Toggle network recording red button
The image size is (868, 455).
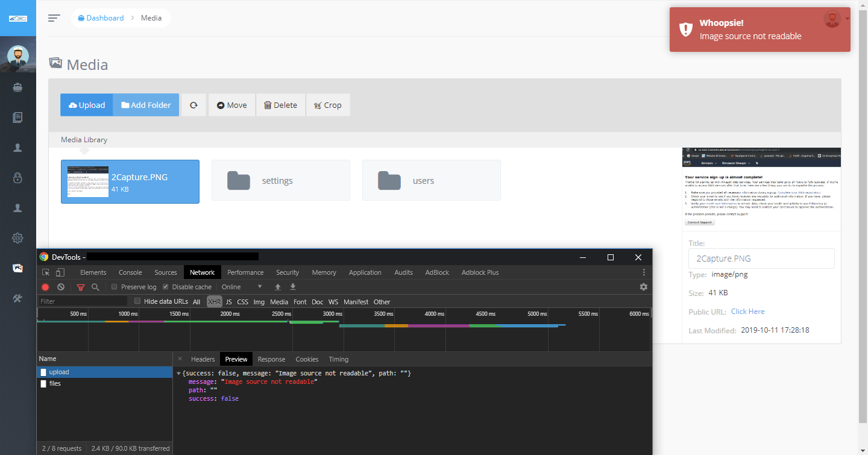pos(45,287)
